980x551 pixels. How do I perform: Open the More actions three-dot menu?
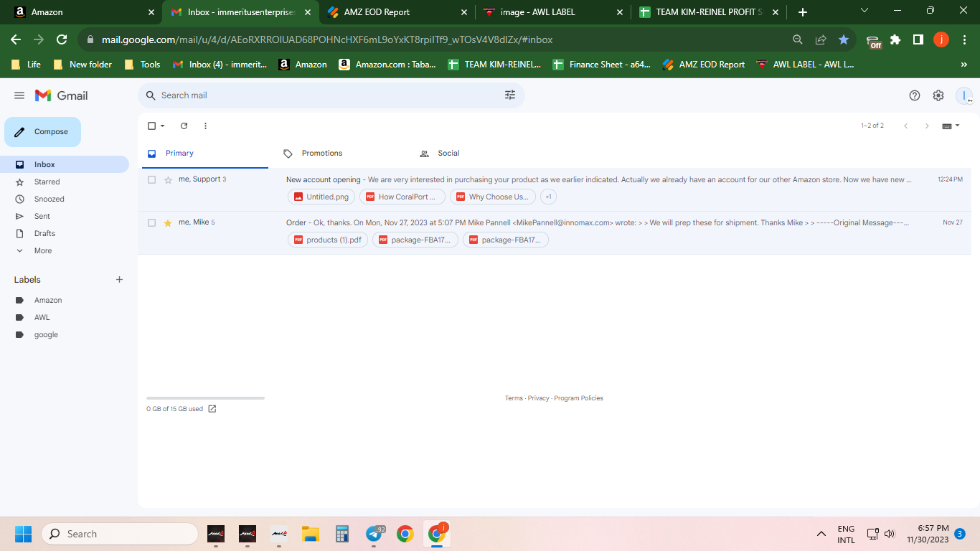(205, 126)
